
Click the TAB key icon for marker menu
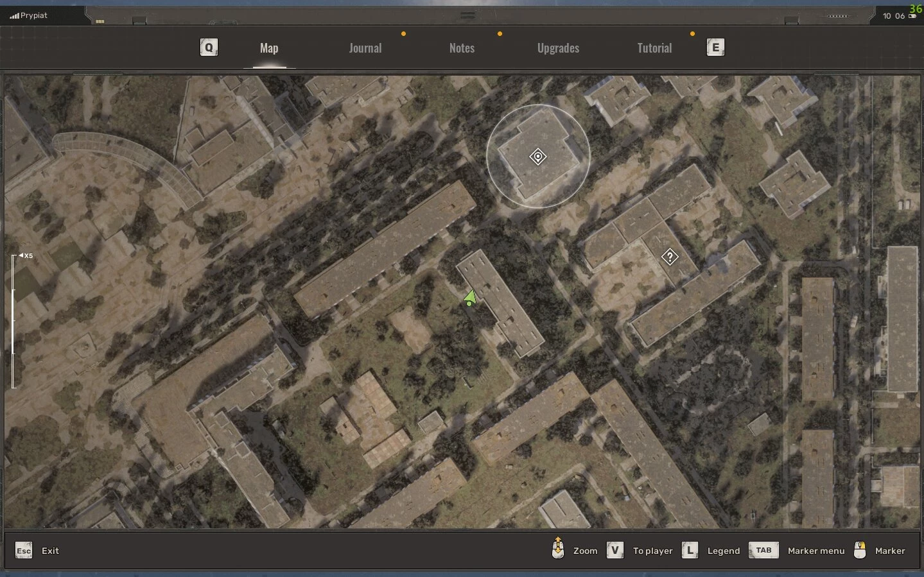(x=763, y=551)
